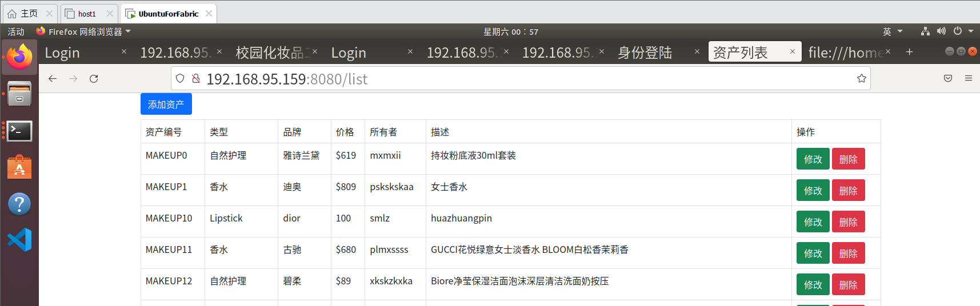
Task: Show insecure connection lock info
Action: click(196, 78)
